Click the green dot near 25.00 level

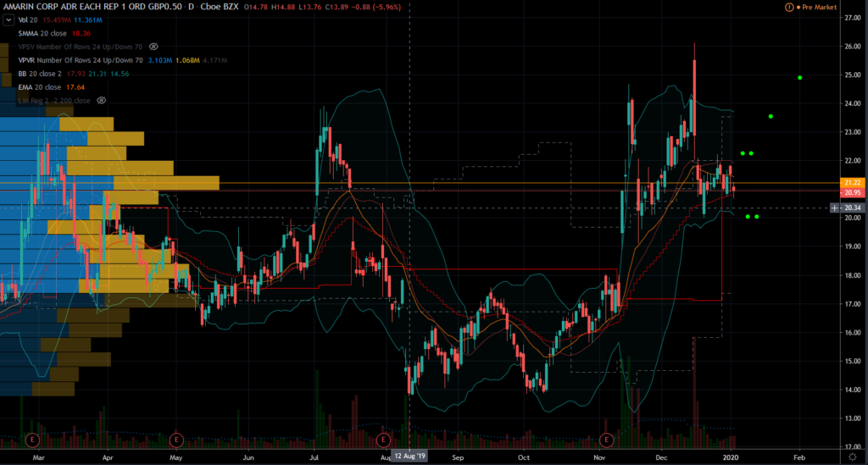click(800, 78)
